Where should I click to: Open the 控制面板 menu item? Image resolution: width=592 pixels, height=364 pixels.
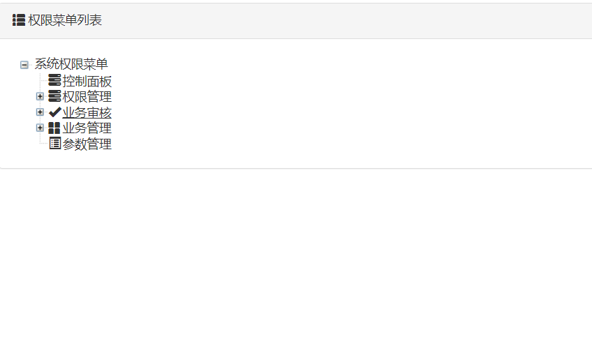(87, 82)
